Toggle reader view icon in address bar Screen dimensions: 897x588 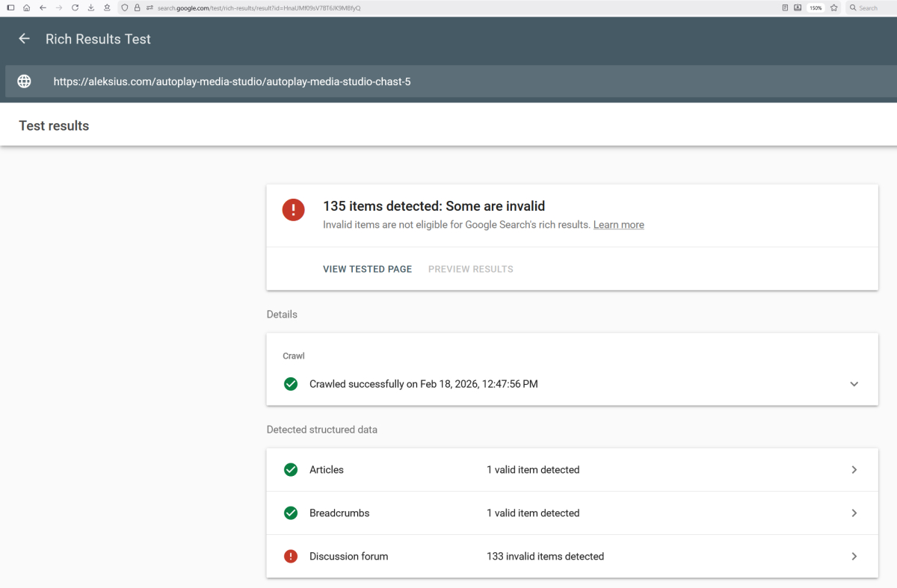[785, 8]
